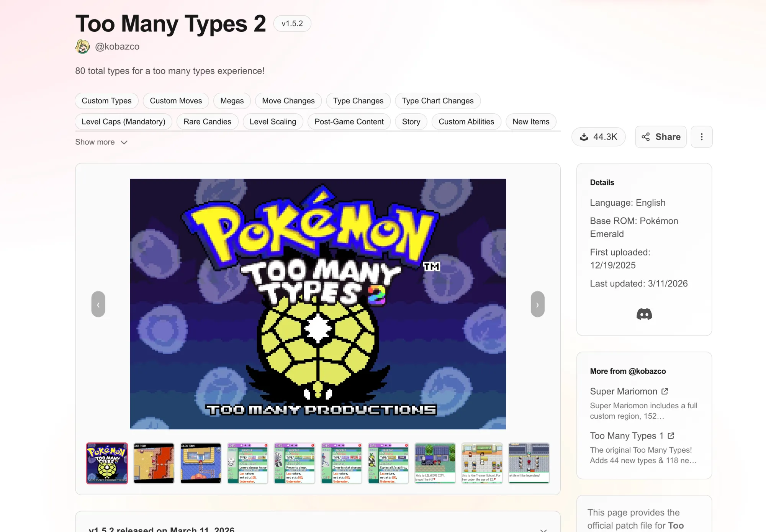Open the @kobazco profile link
766x532 pixels.
pos(117,46)
